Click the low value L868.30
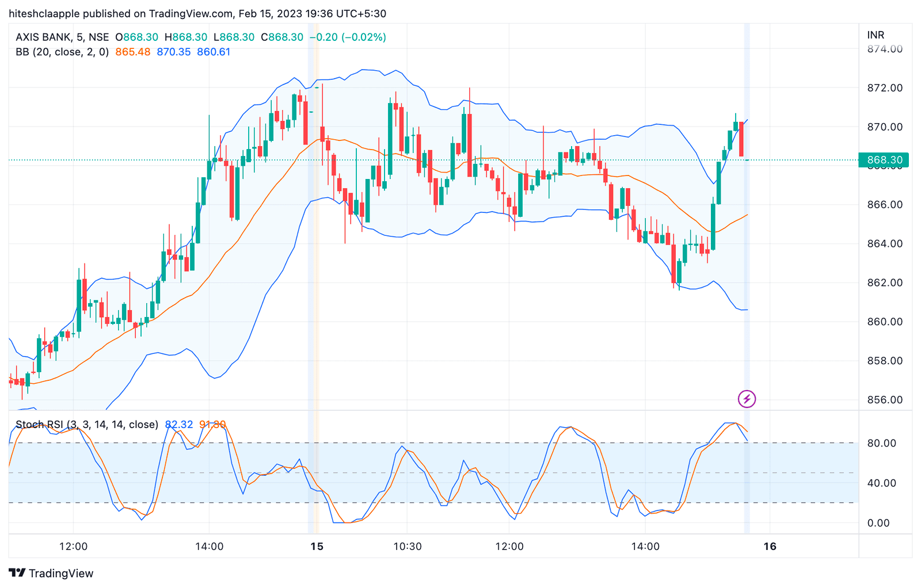This screenshot has width=921, height=588. click(234, 37)
